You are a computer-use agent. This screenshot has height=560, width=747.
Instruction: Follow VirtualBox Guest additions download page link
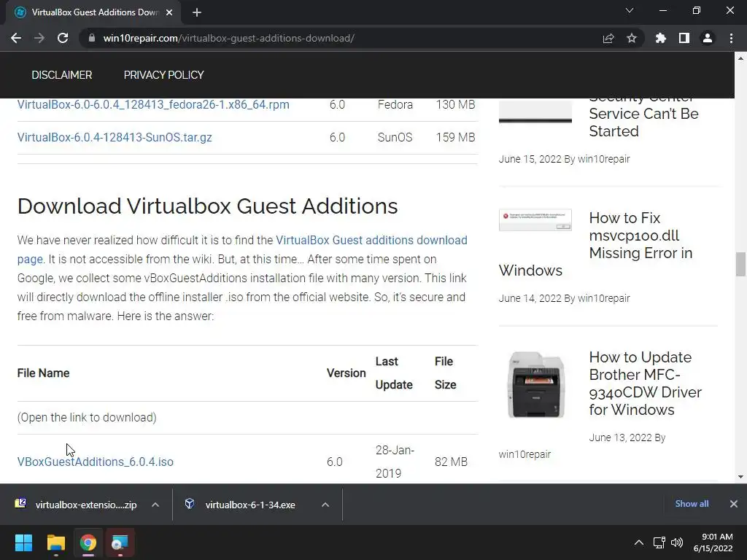click(x=371, y=240)
